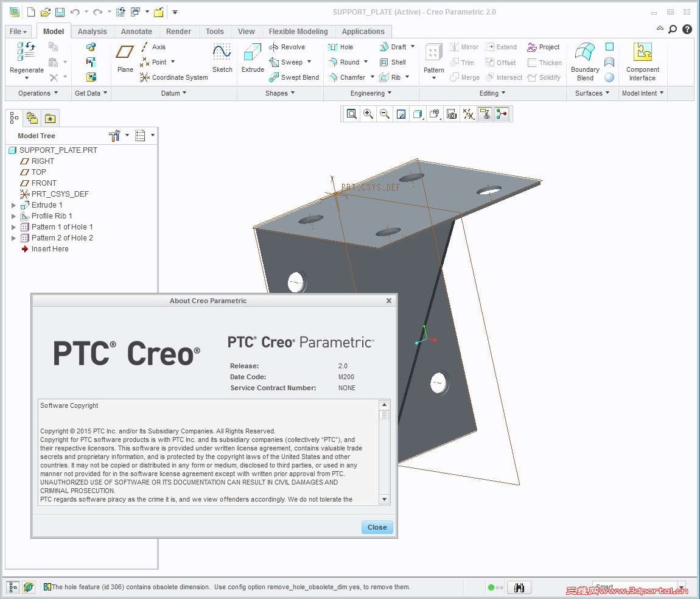This screenshot has width=700, height=599.
Task: Expand the Profile Rib 1 feature
Action: coord(13,216)
